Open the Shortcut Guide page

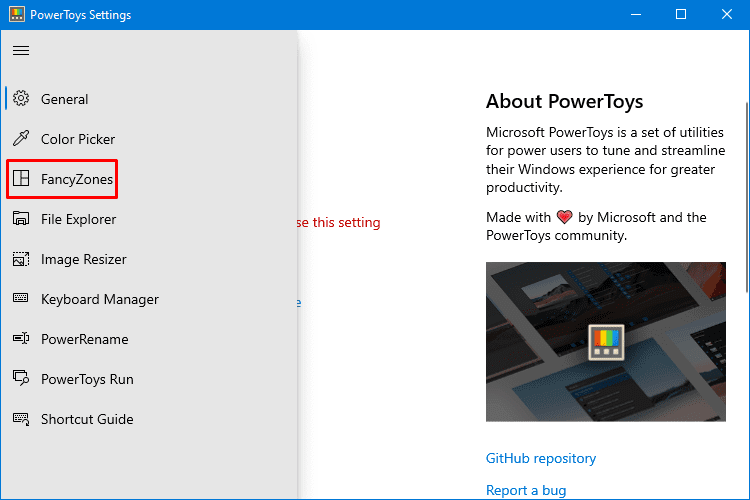(150, 419)
